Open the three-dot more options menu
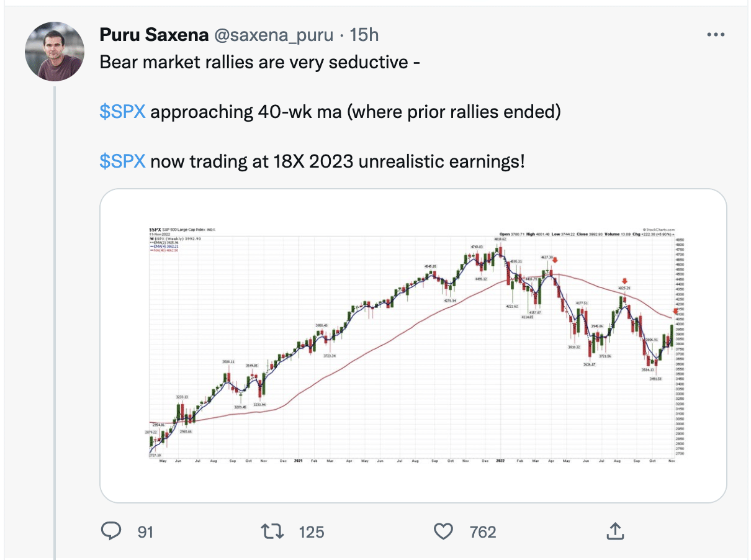751x560 pixels. click(x=716, y=35)
